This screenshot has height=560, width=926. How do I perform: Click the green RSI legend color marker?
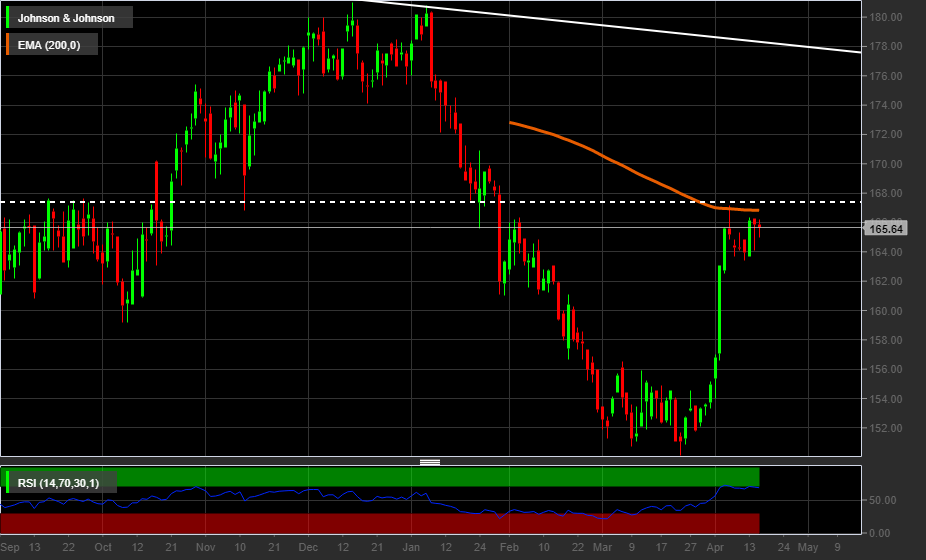click(9, 484)
